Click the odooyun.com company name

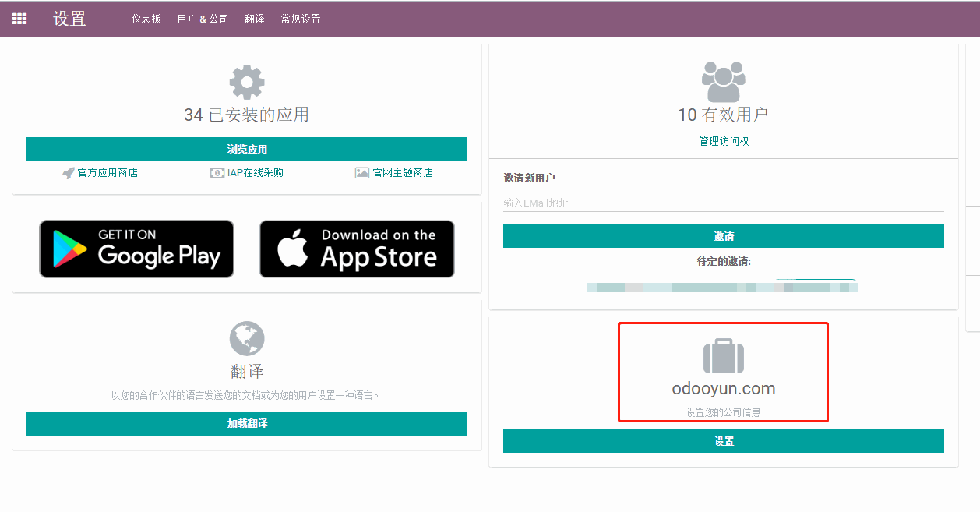click(x=724, y=389)
